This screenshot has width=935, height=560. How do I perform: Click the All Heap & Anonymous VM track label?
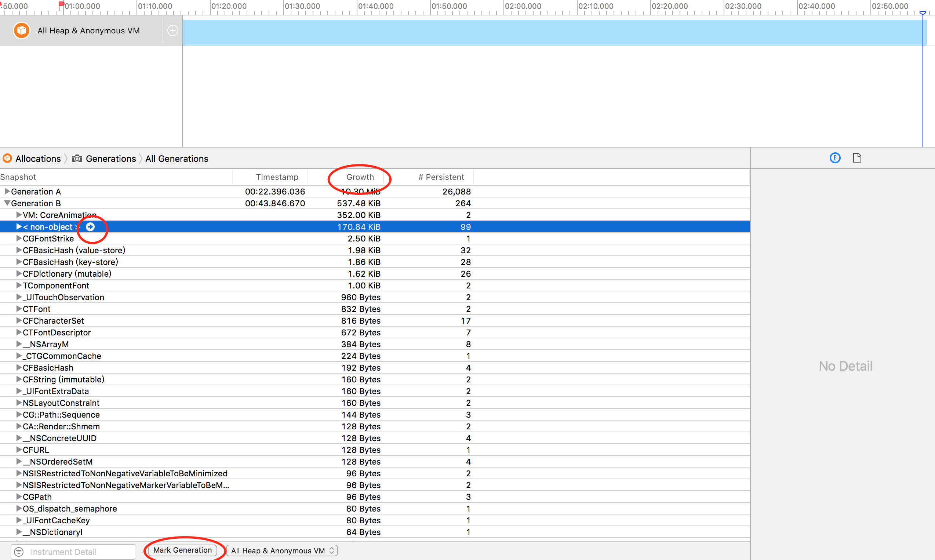point(89,30)
